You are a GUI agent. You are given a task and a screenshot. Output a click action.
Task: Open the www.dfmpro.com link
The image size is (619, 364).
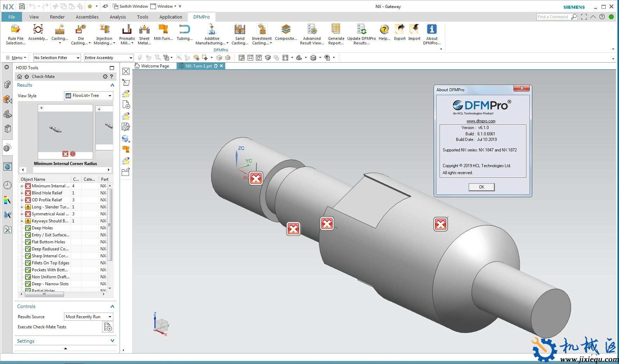coord(481,121)
